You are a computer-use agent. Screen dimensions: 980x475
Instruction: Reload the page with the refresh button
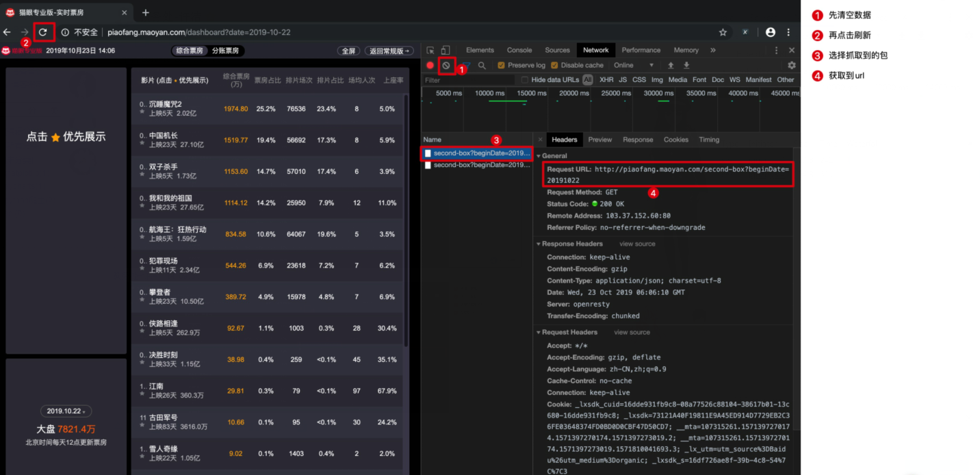pyautogui.click(x=43, y=32)
